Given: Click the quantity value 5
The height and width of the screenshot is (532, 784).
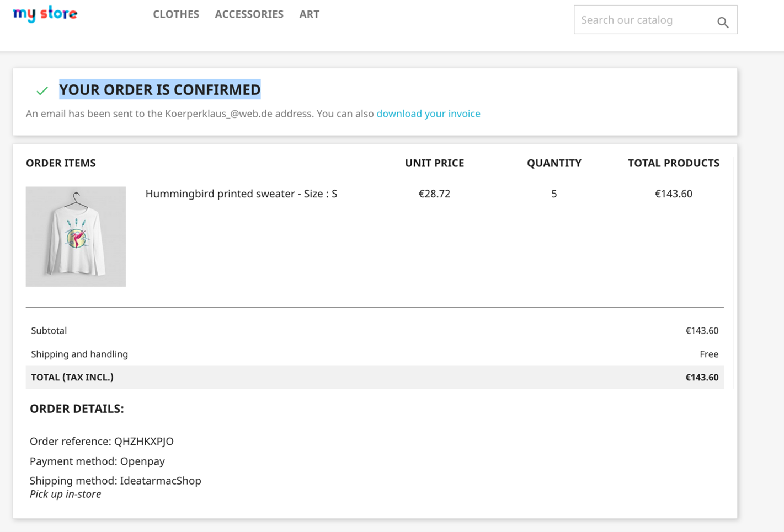Looking at the screenshot, I should (x=554, y=194).
